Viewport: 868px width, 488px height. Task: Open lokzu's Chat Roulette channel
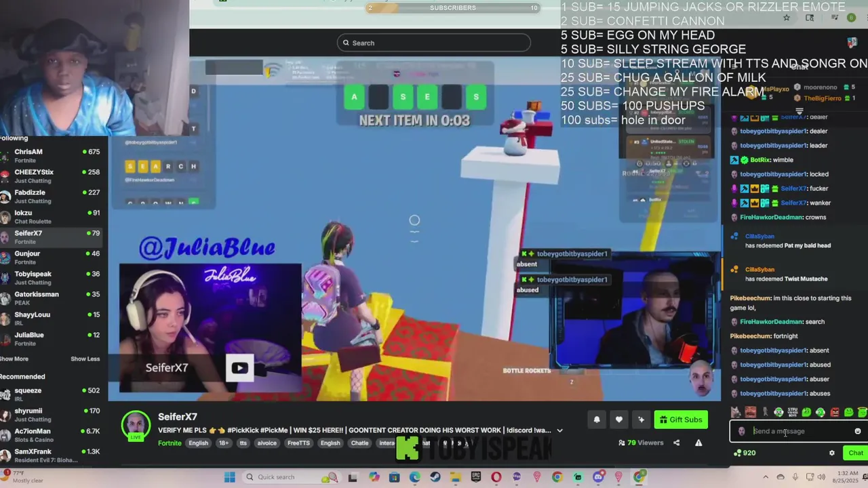(x=51, y=217)
